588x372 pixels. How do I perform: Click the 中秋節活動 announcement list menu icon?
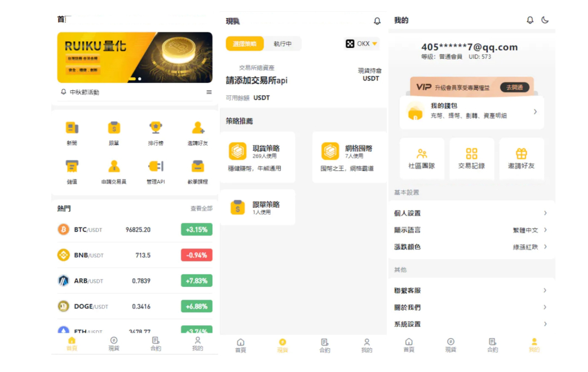pyautogui.click(x=209, y=92)
